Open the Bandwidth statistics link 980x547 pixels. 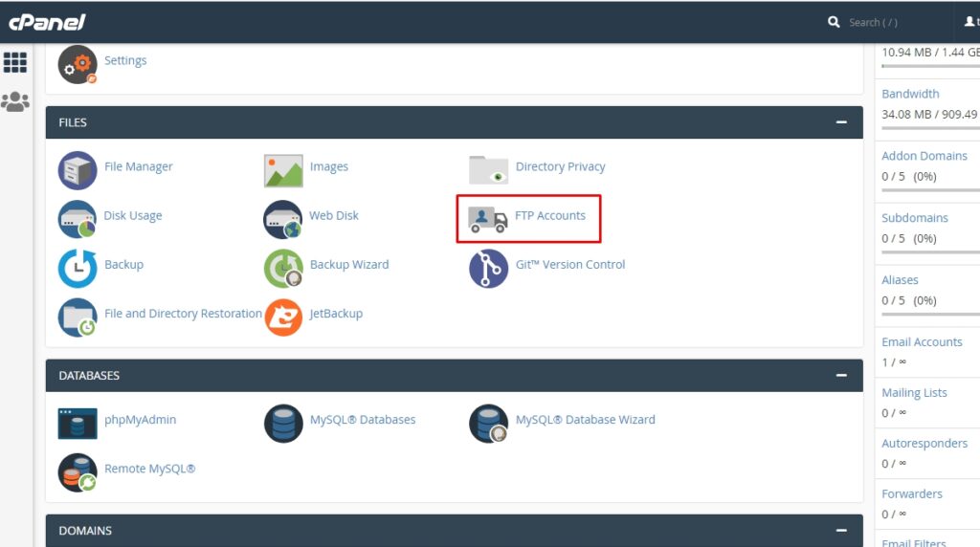coord(910,94)
